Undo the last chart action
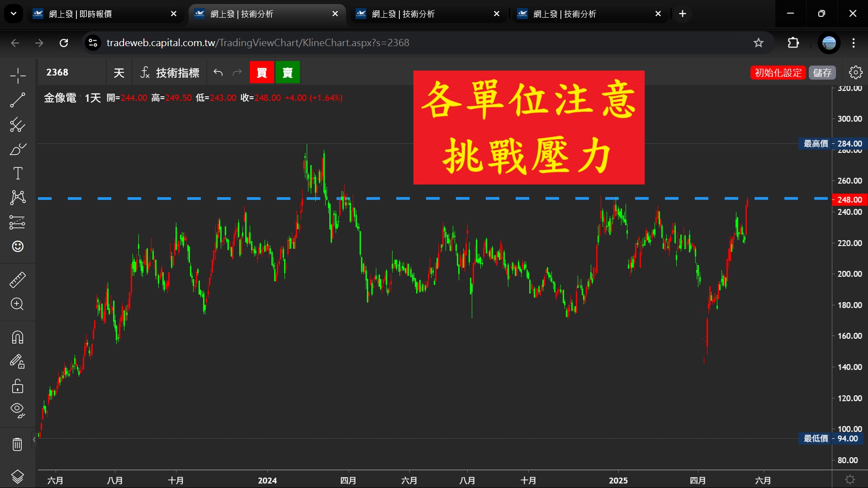The height and width of the screenshot is (488, 868). coord(218,72)
